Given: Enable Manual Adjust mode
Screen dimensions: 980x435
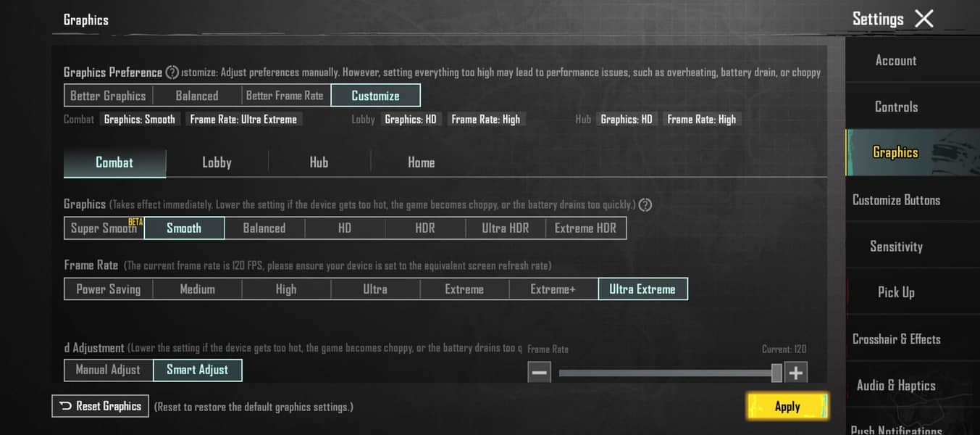Looking at the screenshot, I should 109,370.
